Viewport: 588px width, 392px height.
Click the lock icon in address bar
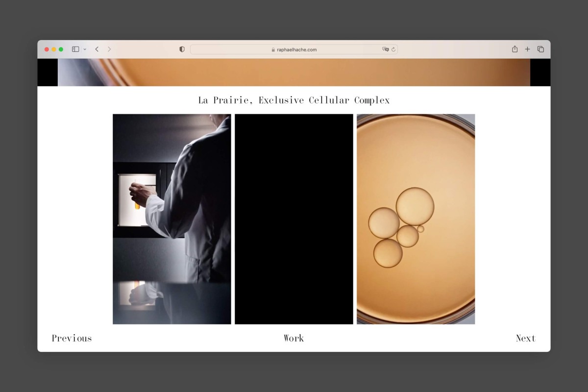[x=273, y=49]
